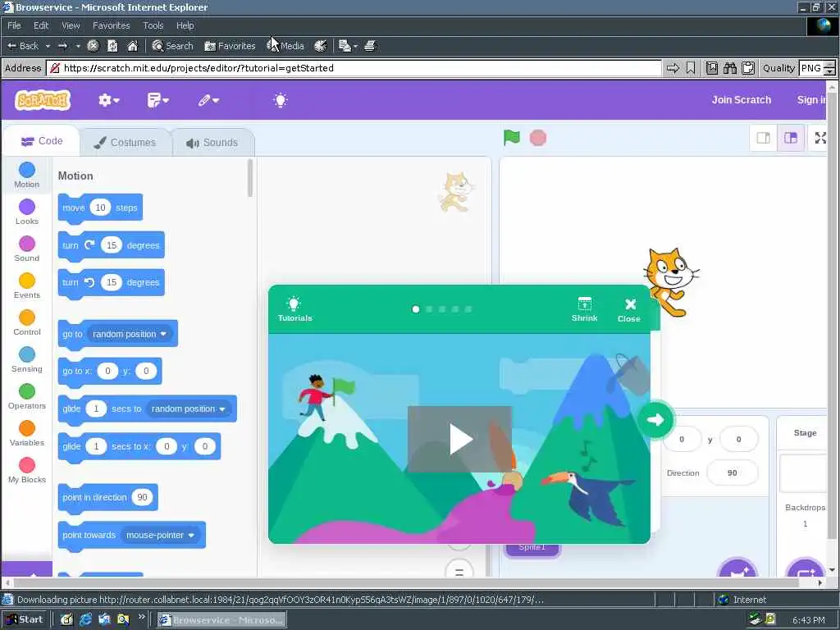This screenshot has height=630, width=840.
Task: Open the Code tab
Action: [x=42, y=141]
